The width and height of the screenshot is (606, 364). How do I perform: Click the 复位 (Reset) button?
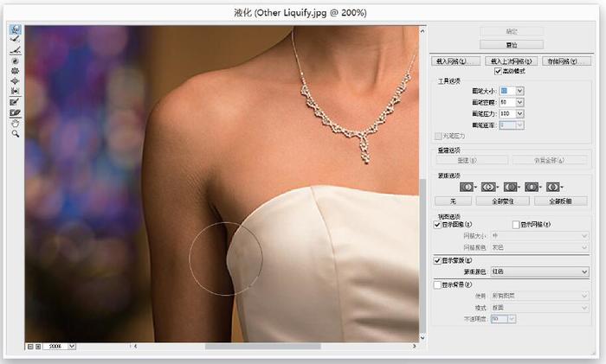[x=512, y=44]
